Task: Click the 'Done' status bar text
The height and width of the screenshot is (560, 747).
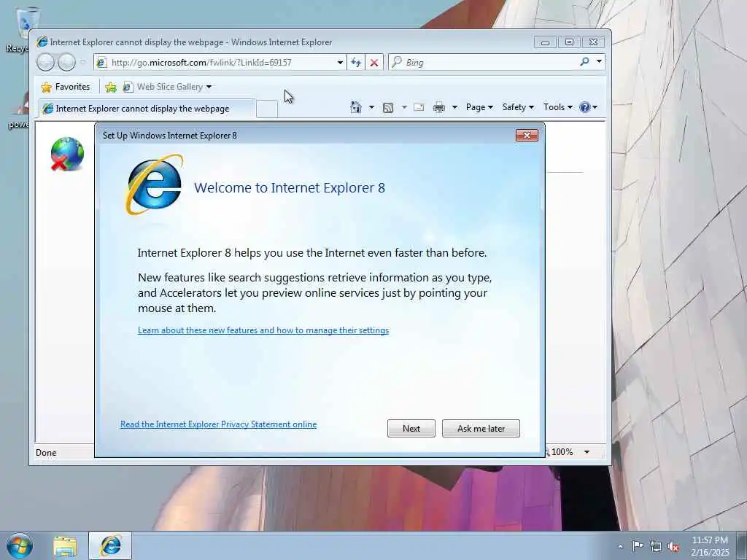Action: coord(46,452)
